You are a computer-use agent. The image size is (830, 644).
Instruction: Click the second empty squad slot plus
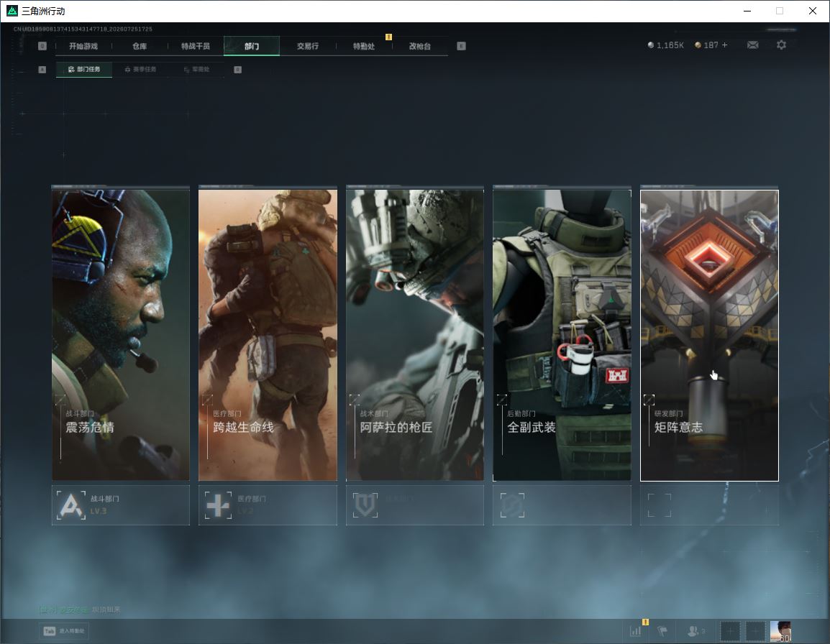(755, 631)
